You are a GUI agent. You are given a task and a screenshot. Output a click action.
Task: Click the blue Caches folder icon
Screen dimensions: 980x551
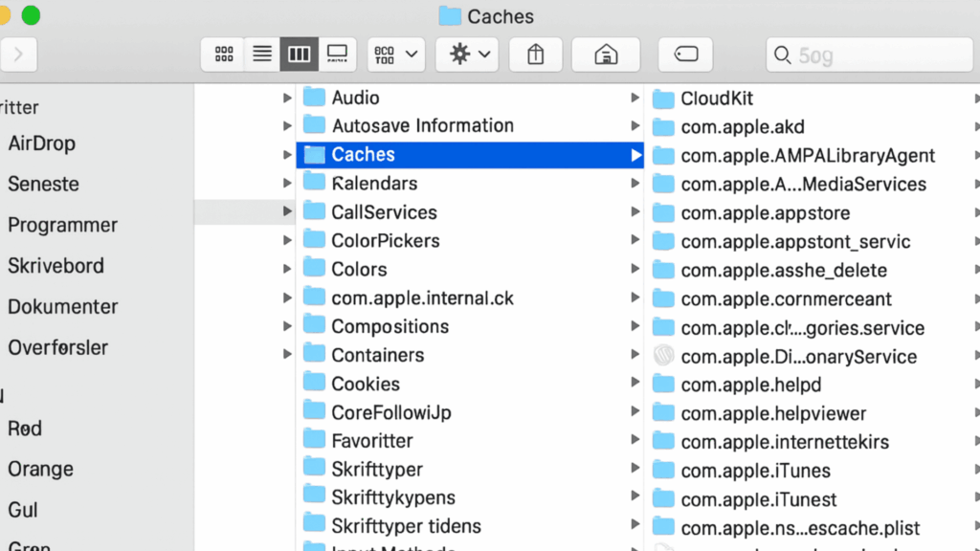(x=315, y=154)
